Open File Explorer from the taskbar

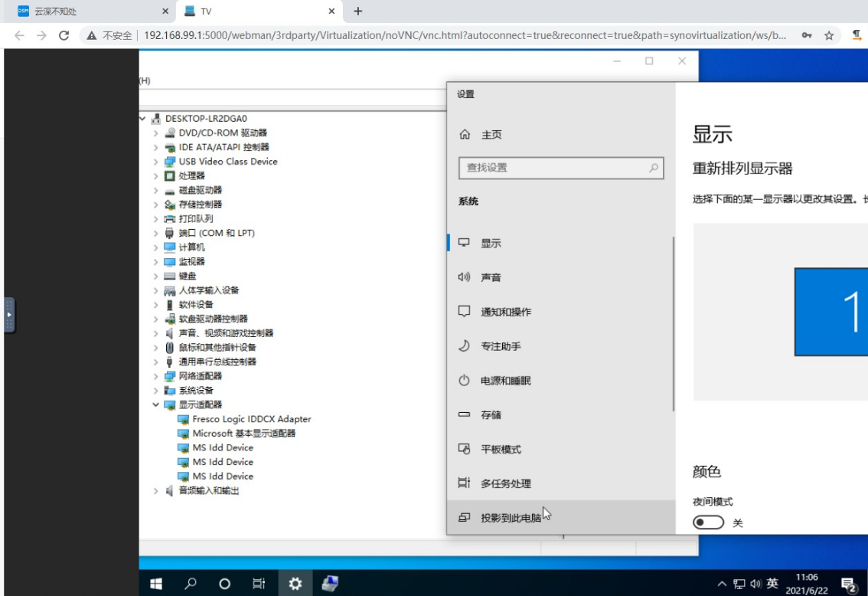click(x=330, y=583)
